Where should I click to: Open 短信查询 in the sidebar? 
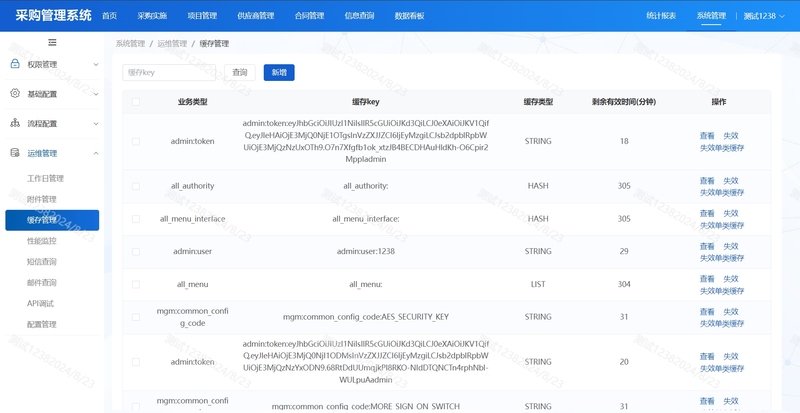(41, 262)
